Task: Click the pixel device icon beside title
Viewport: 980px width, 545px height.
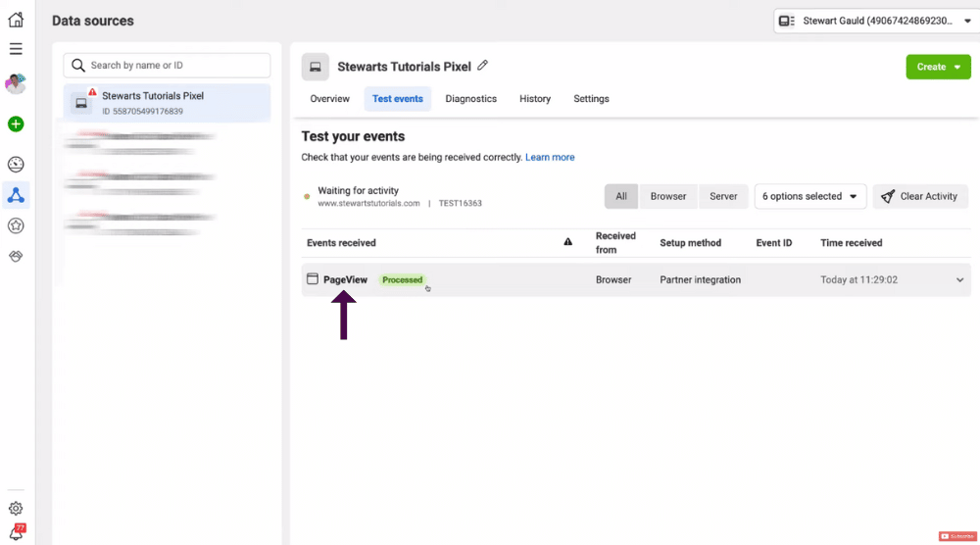Action: (x=315, y=67)
